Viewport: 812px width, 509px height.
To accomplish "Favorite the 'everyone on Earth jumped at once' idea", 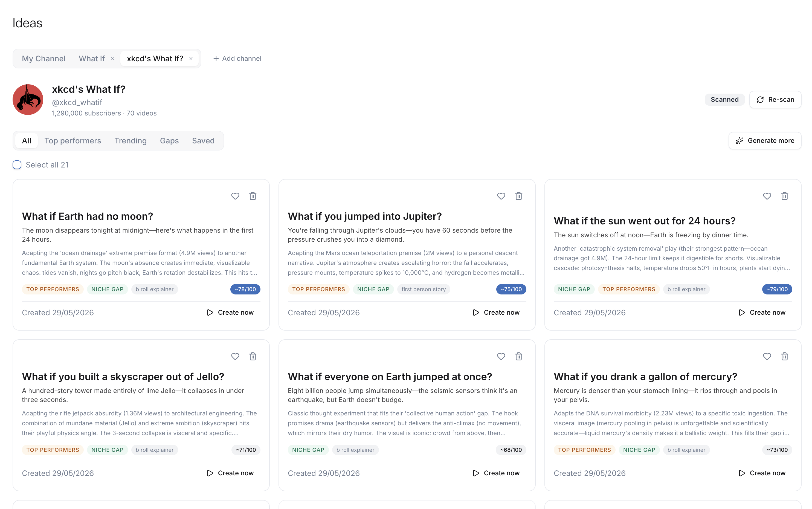I will tap(501, 356).
